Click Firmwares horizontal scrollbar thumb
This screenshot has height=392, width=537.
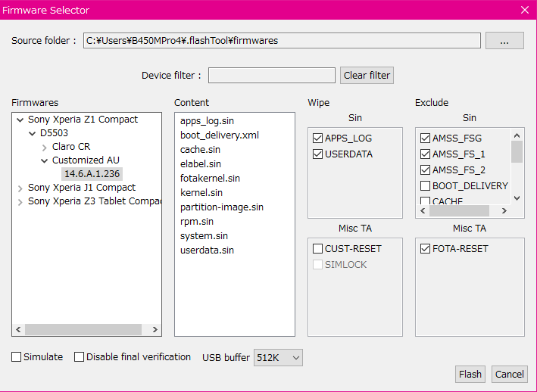click(83, 329)
